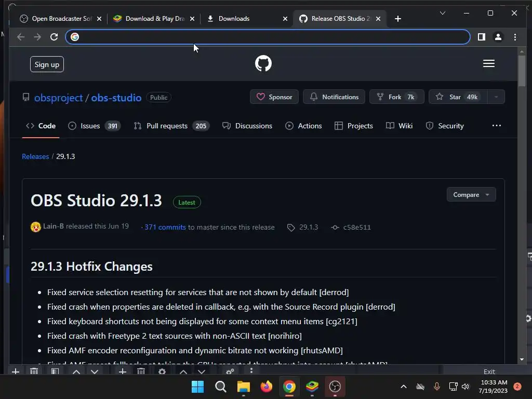Sponsor the obs-studio project
532x399 pixels.
click(274, 97)
